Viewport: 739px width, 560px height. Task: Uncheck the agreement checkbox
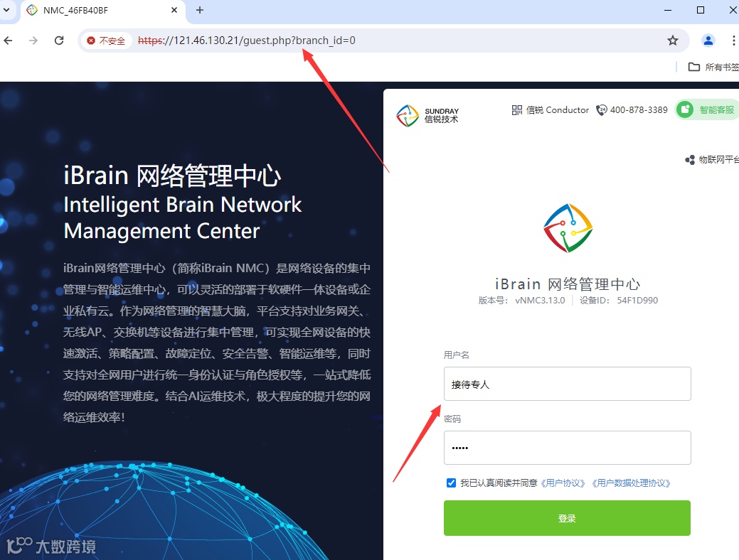pyautogui.click(x=451, y=483)
